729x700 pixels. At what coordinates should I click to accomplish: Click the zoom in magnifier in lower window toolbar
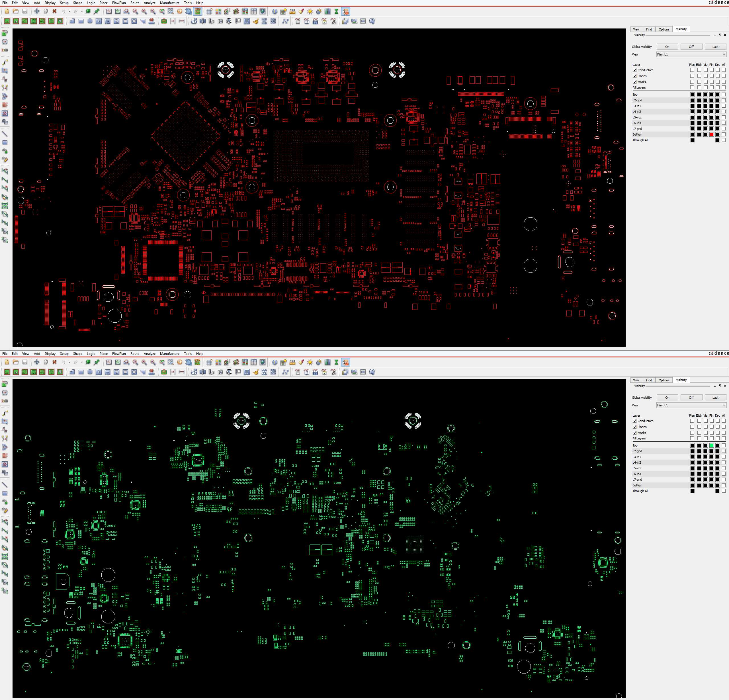click(144, 362)
